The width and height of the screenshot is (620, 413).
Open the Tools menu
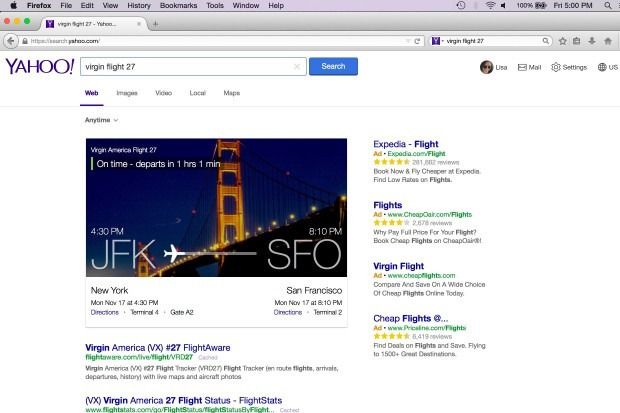[x=215, y=6]
